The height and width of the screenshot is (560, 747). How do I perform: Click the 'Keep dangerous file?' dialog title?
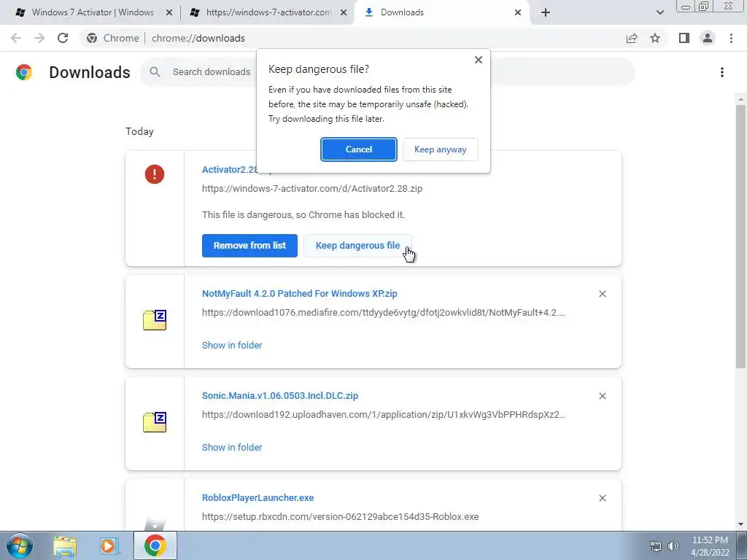pos(319,69)
